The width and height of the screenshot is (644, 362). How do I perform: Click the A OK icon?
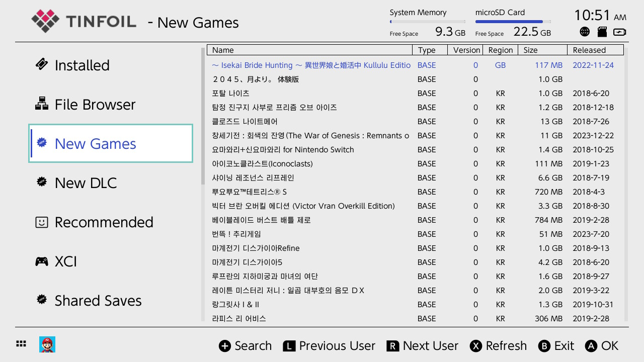591,346
